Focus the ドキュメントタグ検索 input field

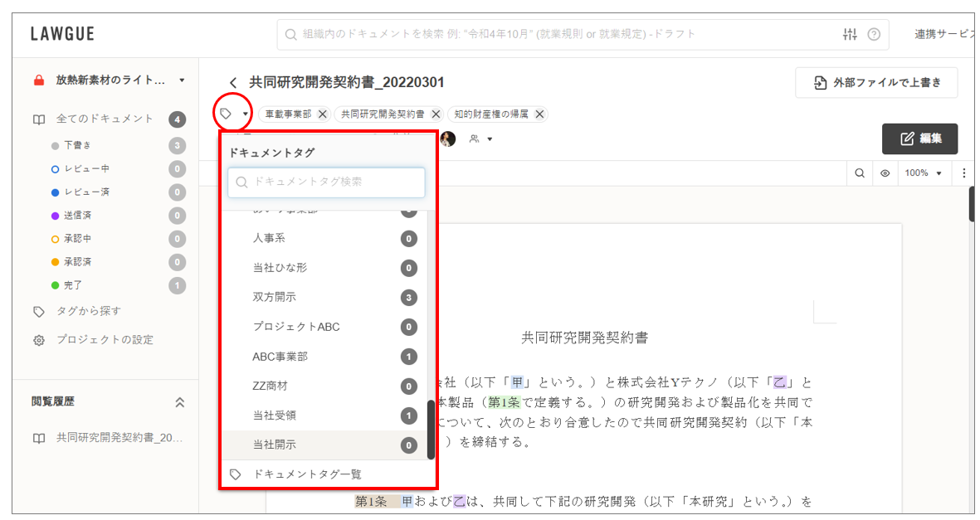(326, 182)
